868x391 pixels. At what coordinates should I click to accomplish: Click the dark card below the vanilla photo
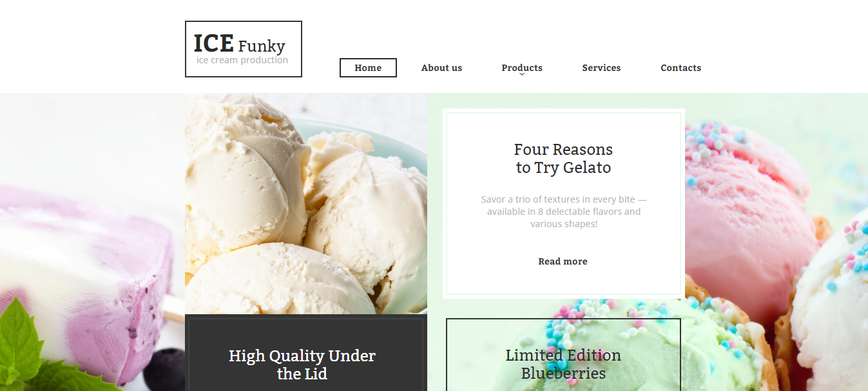click(x=306, y=353)
